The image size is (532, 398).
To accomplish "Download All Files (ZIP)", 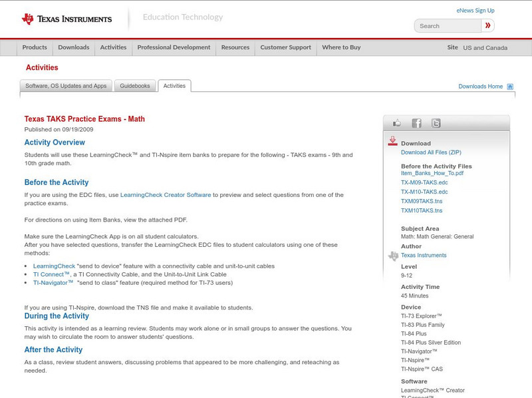I will (x=431, y=150).
